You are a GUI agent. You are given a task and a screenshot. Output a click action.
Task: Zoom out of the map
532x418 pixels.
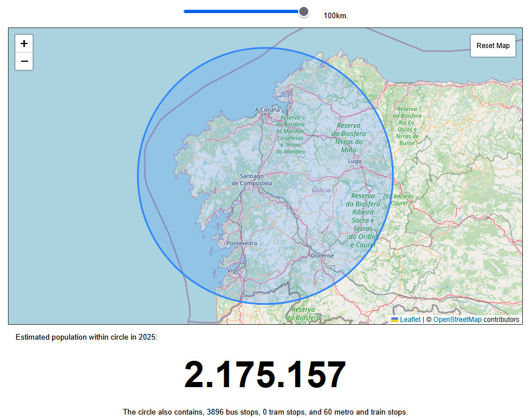pos(24,61)
